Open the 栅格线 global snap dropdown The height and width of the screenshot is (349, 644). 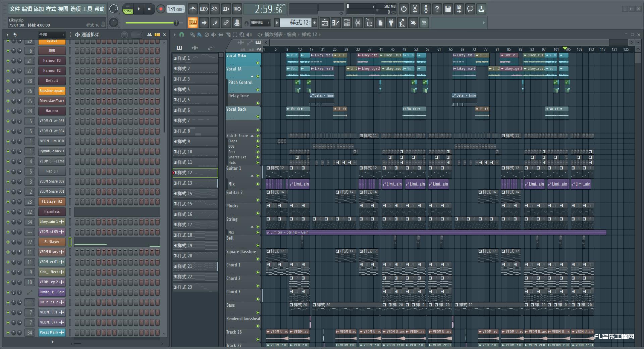pyautogui.click(x=260, y=23)
